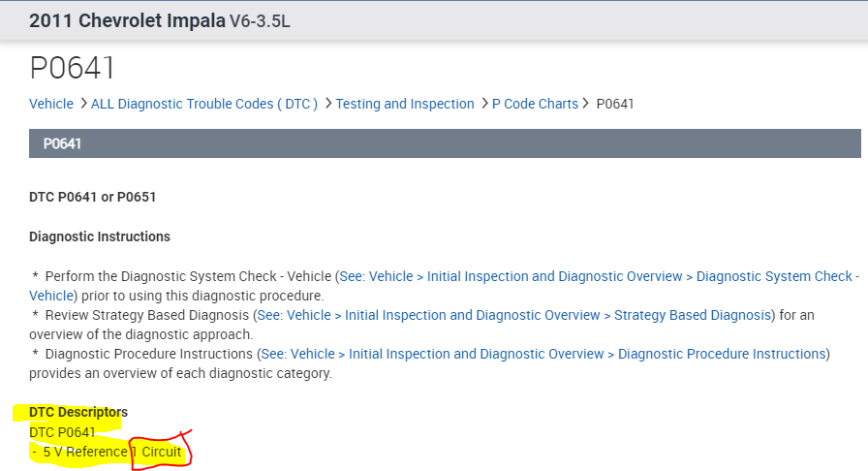The height and width of the screenshot is (471, 868).
Task: Click the chevron before P Code Charts breadcrumb
Action: [x=484, y=103]
